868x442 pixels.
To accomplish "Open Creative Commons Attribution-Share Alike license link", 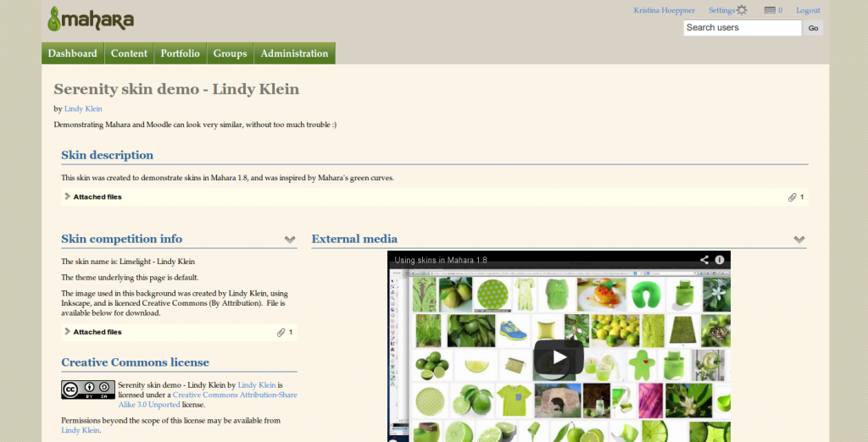I will (208, 400).
